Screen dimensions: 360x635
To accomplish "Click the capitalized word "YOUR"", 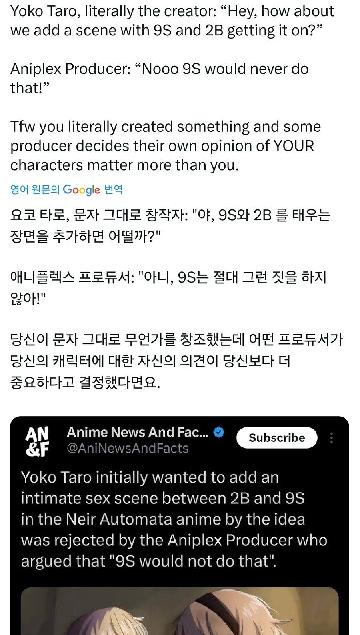I will click(x=294, y=146).
